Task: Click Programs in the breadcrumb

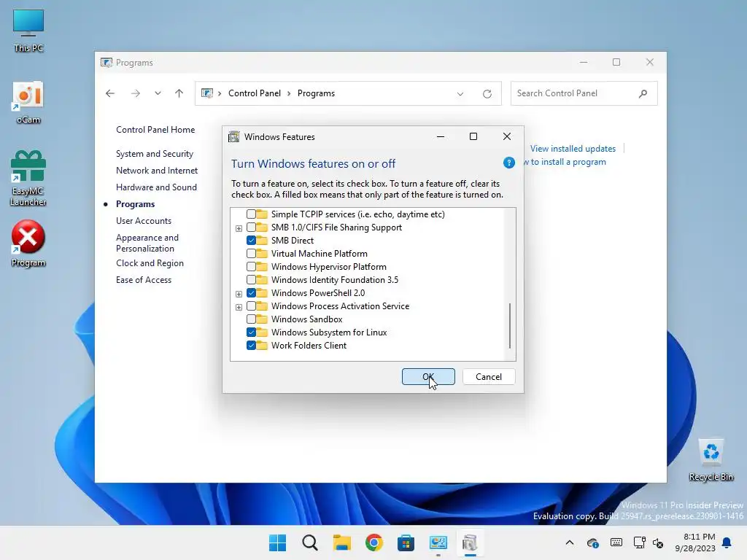Action: pos(316,93)
